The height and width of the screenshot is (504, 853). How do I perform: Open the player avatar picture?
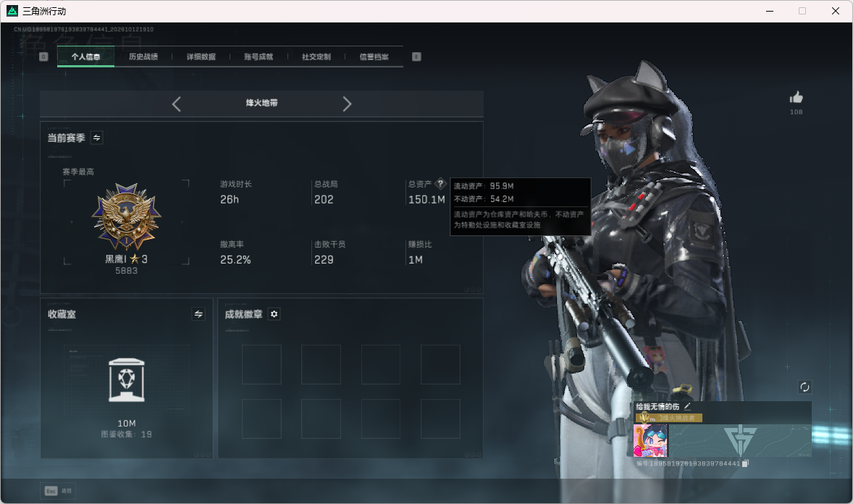[x=651, y=440]
